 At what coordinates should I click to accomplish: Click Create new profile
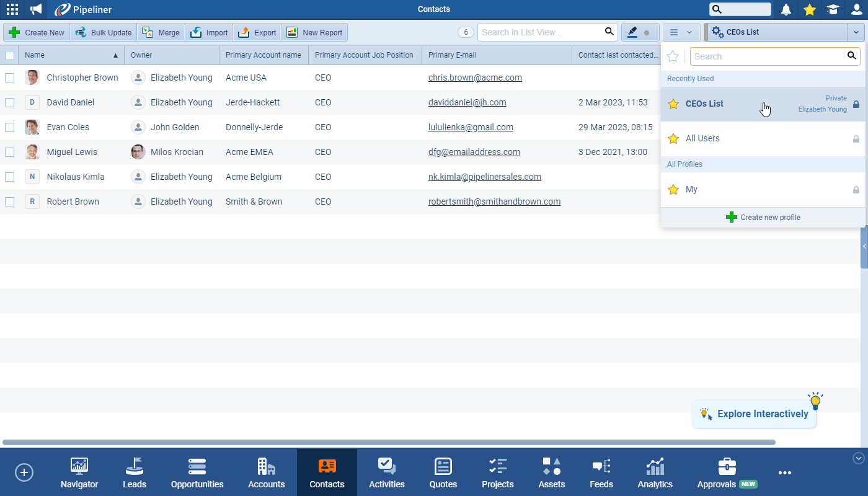(763, 218)
